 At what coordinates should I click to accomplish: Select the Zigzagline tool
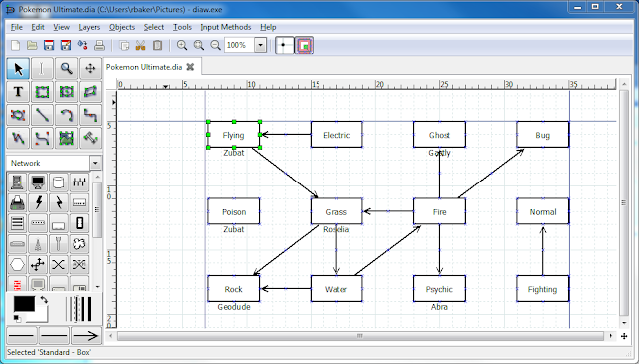(x=90, y=115)
